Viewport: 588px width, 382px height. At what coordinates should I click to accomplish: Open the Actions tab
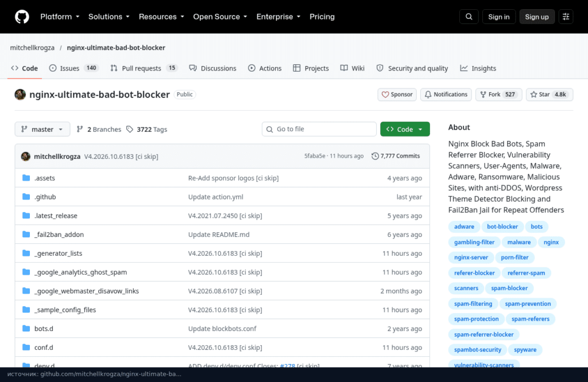pos(265,68)
